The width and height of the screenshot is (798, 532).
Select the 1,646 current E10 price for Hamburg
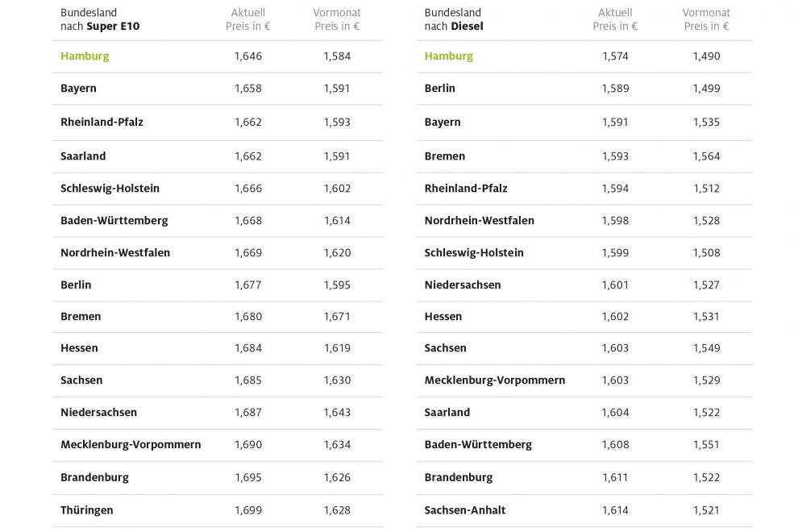tap(248, 56)
